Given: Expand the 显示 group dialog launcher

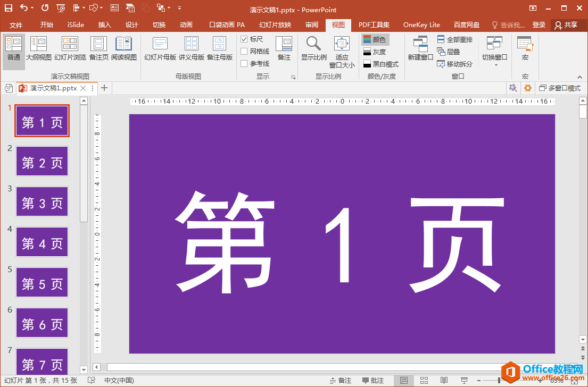Looking at the screenshot, I should [x=293, y=78].
